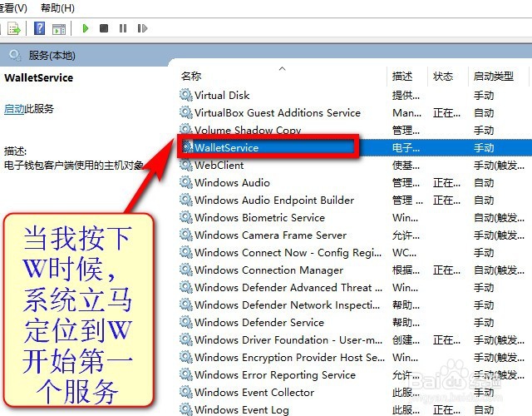Image resolution: width=532 pixels, height=416 pixels.
Task: Select Windows Audio Endpoint Builder name
Action: 274,201
